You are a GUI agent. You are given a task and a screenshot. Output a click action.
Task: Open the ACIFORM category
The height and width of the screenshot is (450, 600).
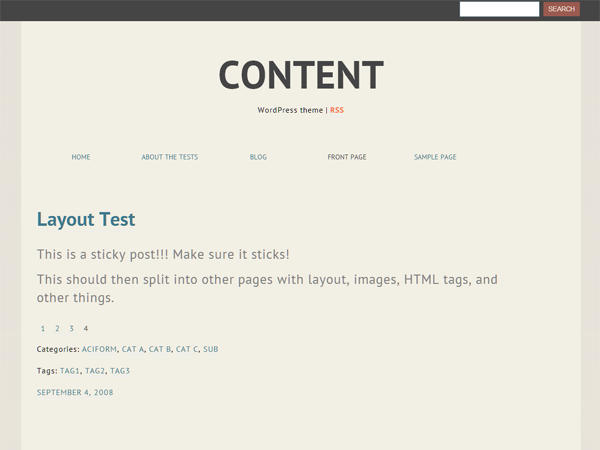click(x=99, y=349)
